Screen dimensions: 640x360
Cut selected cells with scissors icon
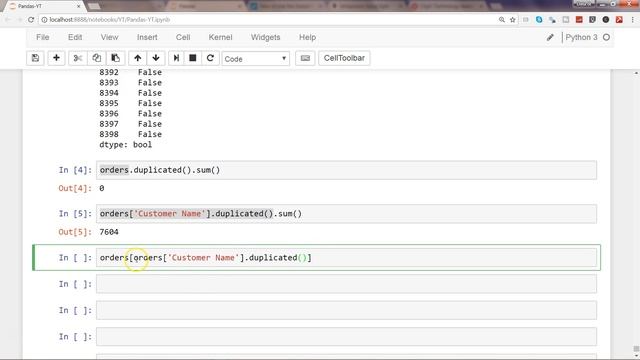78,58
